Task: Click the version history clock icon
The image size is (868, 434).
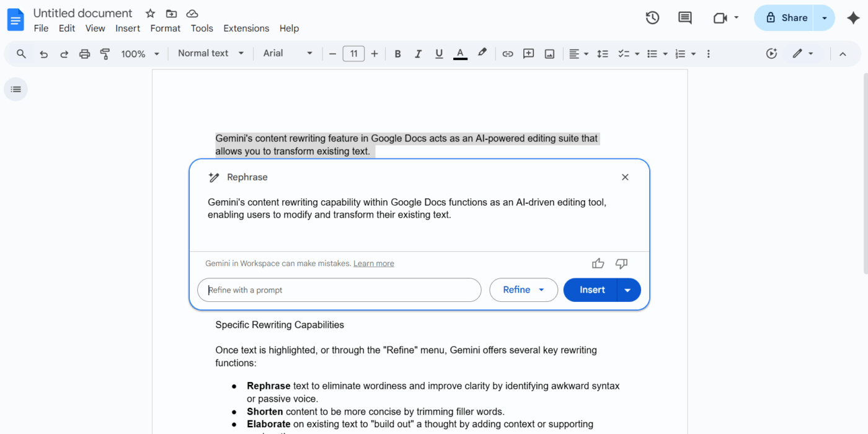Action: [x=652, y=18]
